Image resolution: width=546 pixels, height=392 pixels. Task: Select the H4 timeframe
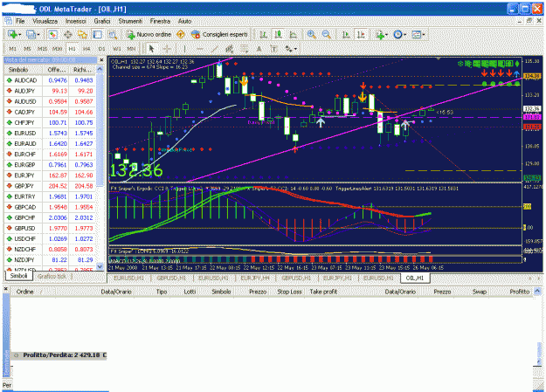pyautogui.click(x=86, y=49)
